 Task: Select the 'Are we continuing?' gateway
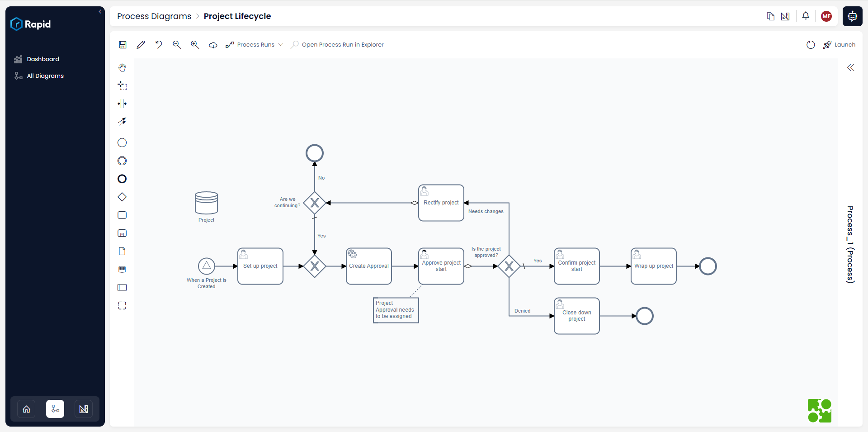tap(315, 203)
